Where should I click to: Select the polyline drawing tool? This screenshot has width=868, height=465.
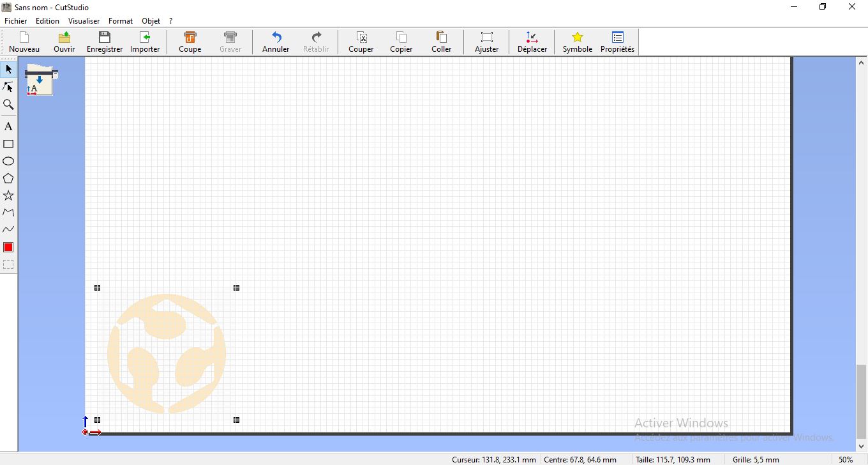click(x=8, y=212)
